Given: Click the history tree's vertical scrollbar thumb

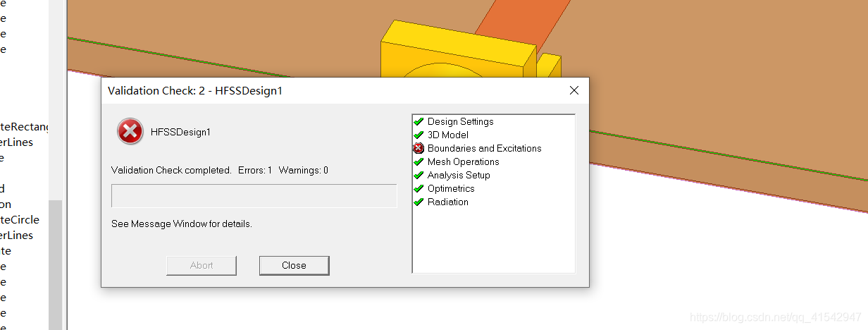Looking at the screenshot, I should (x=55, y=264).
